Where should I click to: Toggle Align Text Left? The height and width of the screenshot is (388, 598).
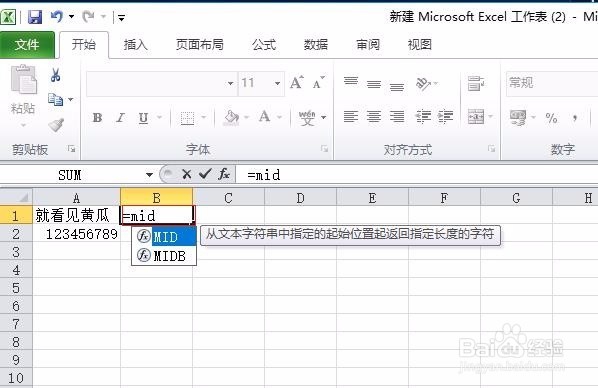coord(351,116)
